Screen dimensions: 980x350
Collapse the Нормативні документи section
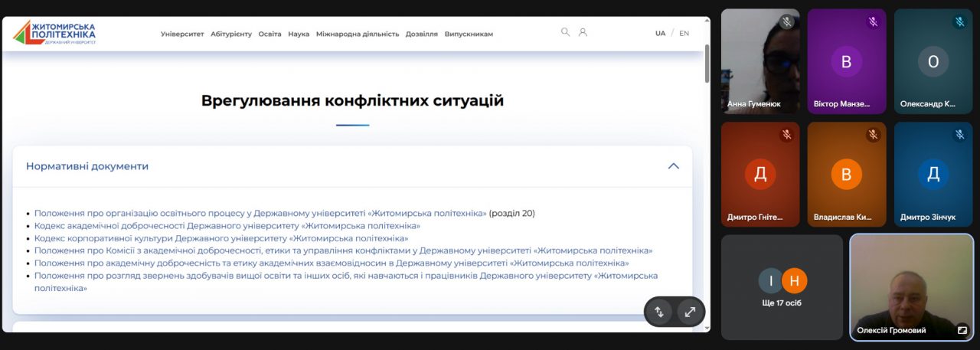[673, 166]
